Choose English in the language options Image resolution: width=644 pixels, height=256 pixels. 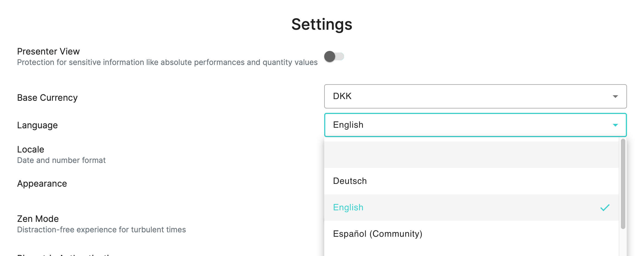point(348,207)
